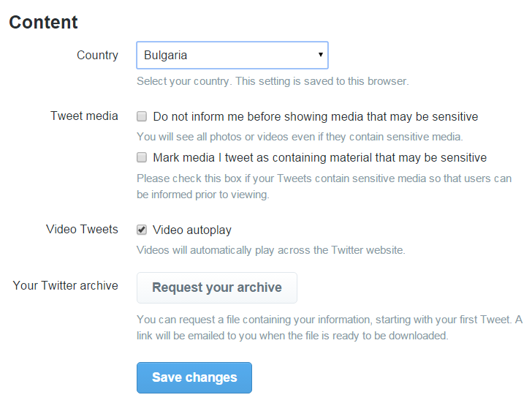
Task: Click the Video Tweets section label
Action: point(82,230)
